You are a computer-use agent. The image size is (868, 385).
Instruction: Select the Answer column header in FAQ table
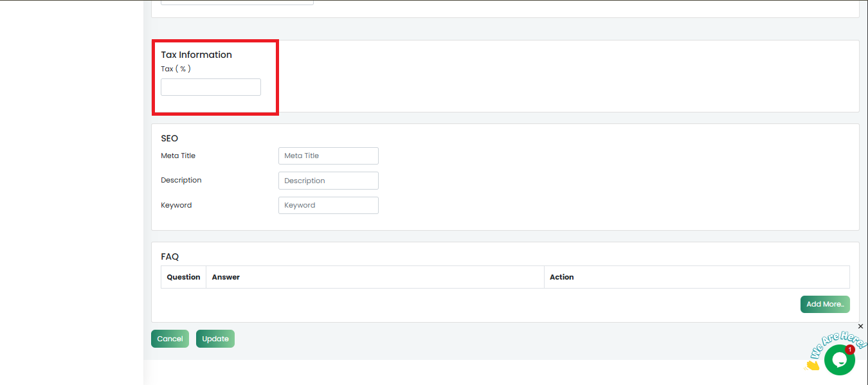pyautogui.click(x=226, y=277)
